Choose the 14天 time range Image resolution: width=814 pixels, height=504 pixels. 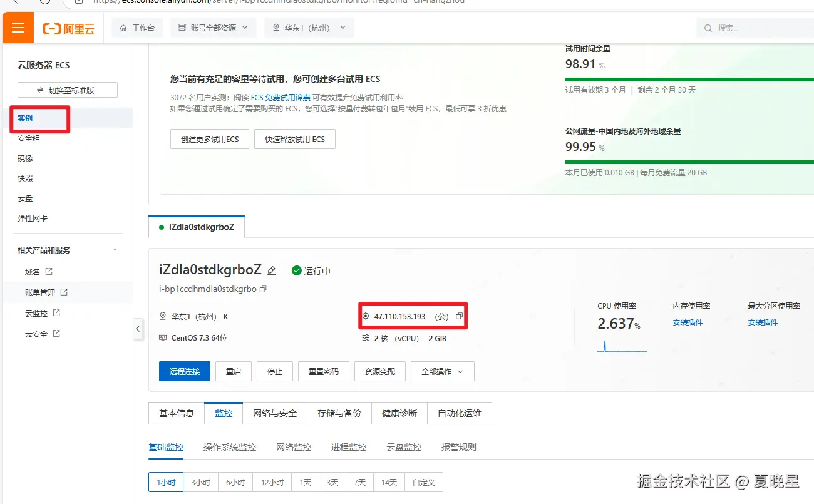click(x=389, y=482)
